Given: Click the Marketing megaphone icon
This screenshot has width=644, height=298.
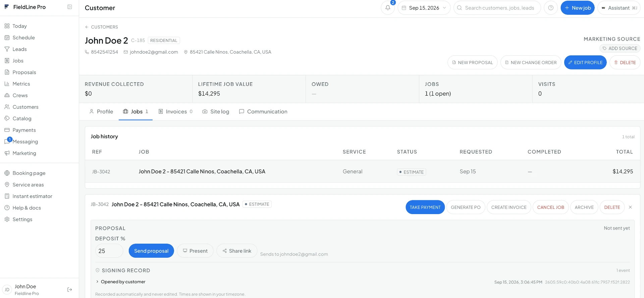Looking at the screenshot, I should 7,153.
